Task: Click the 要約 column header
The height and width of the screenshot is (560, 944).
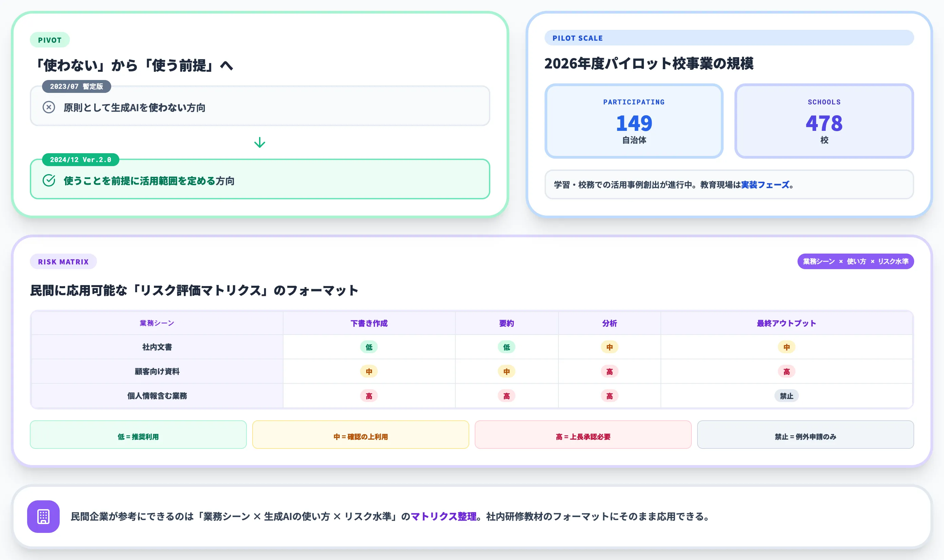Action: [x=507, y=323]
